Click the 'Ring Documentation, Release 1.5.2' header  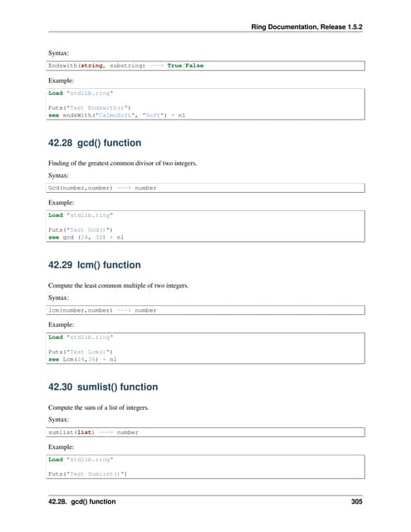(306, 27)
